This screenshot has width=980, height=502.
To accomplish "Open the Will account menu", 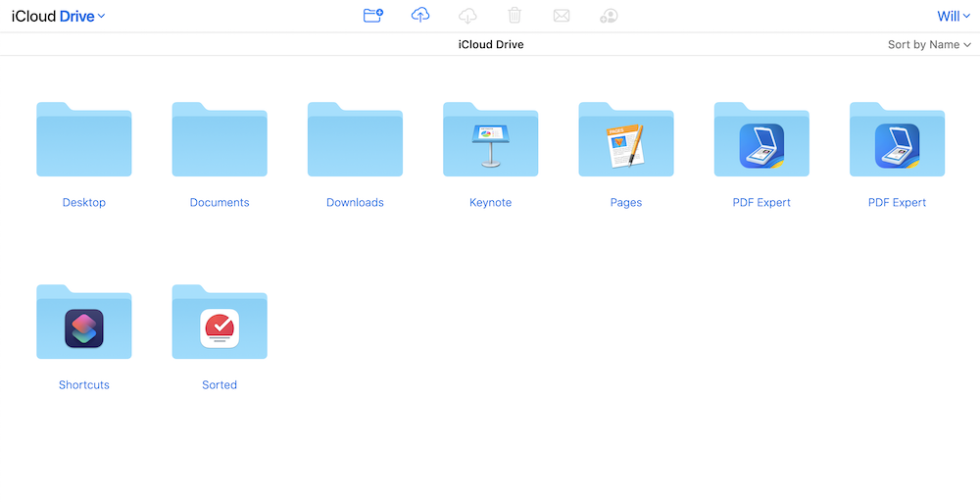I will pyautogui.click(x=954, y=17).
